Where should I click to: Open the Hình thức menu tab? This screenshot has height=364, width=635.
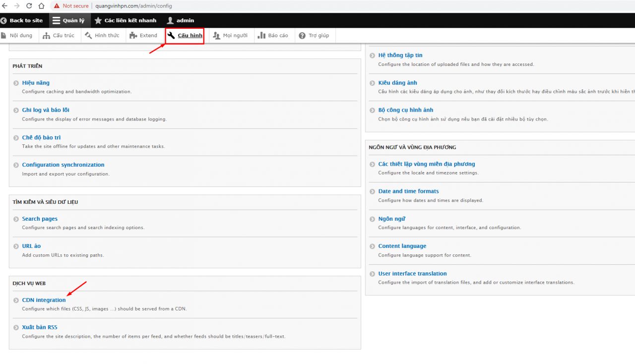102,36
